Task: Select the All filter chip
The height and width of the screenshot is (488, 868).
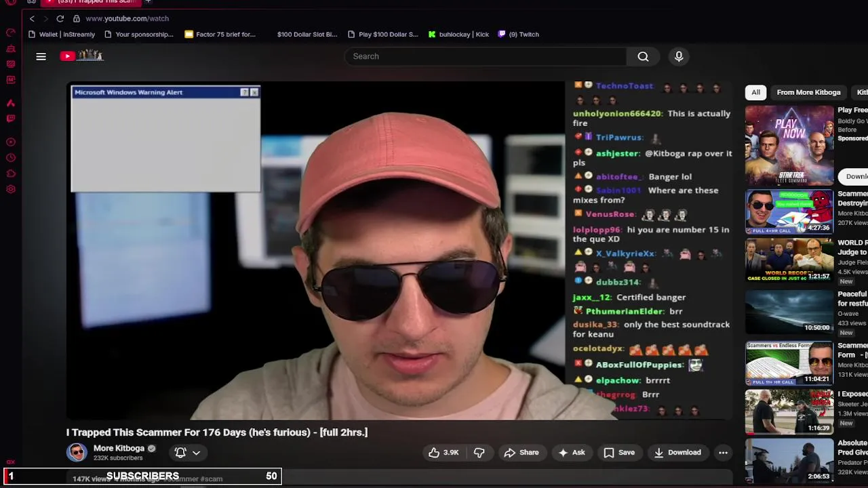Action: pos(755,92)
